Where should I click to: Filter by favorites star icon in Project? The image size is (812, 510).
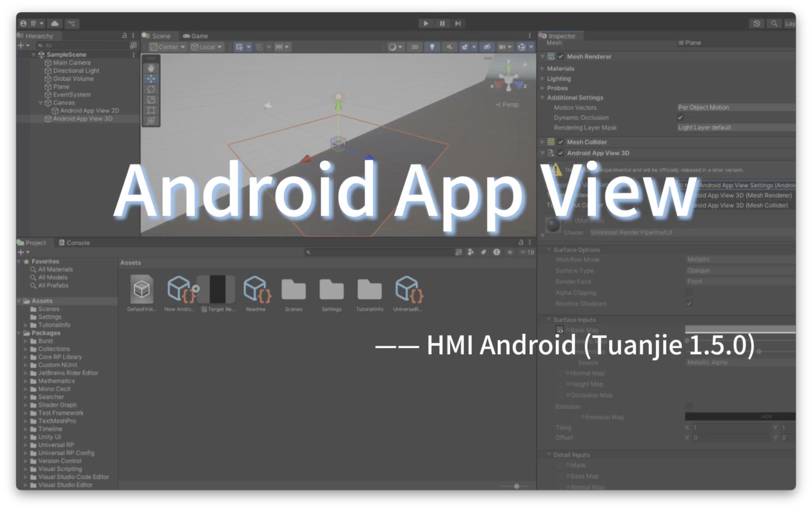(x=510, y=252)
